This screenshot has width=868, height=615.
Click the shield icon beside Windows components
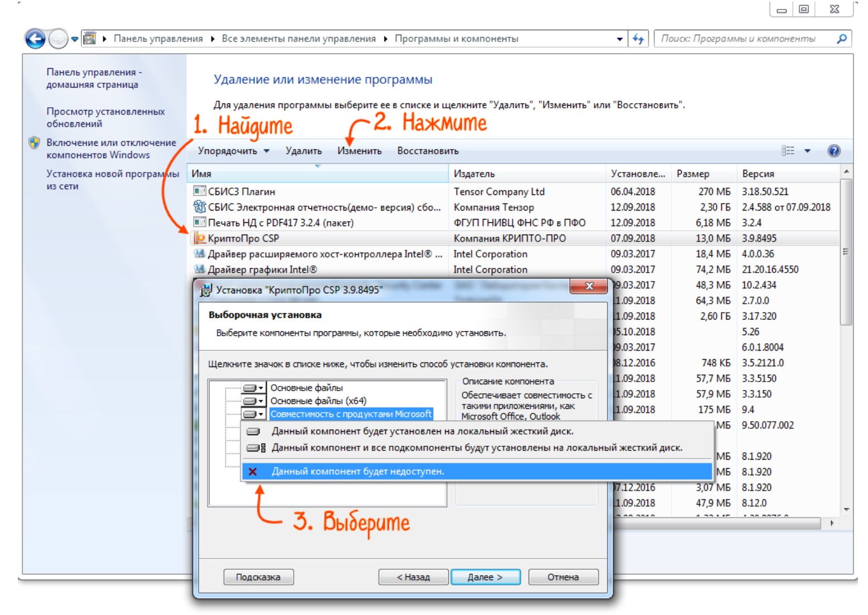[x=34, y=142]
